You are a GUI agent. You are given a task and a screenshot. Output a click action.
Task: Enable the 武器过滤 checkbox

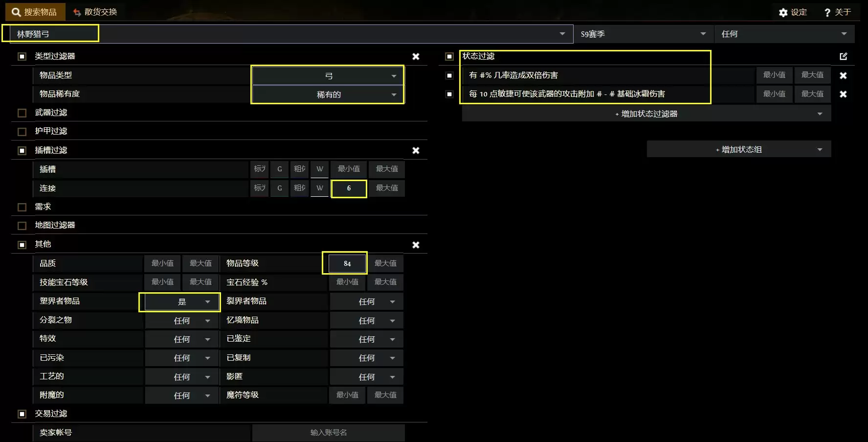click(x=22, y=113)
